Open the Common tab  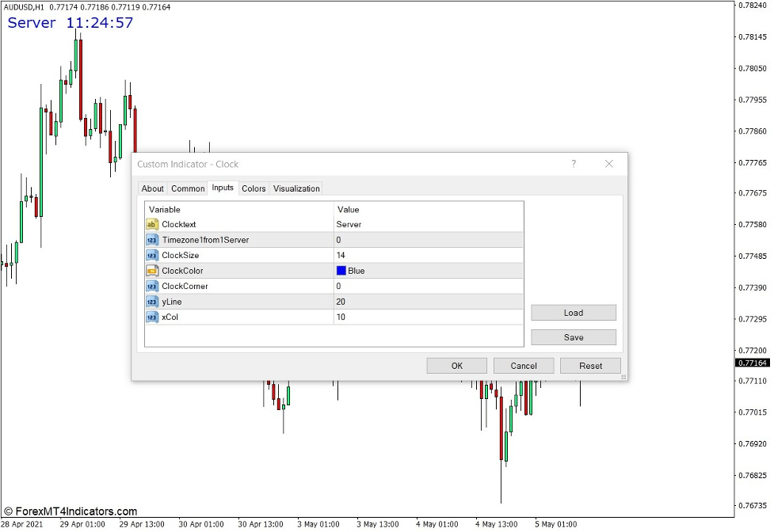pyautogui.click(x=188, y=188)
